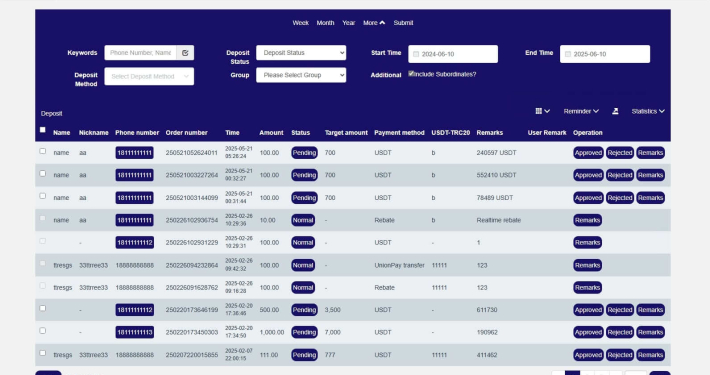This screenshot has height=375, width=710.
Task: Expand the Statistics dropdown
Action: point(648,111)
